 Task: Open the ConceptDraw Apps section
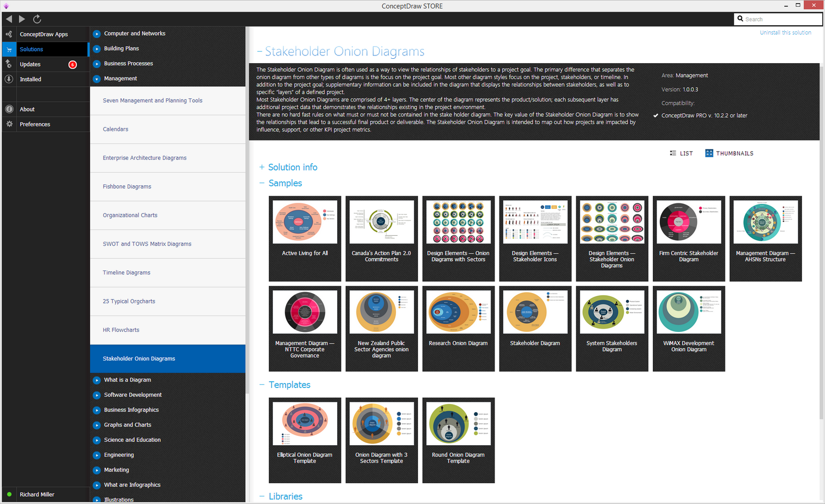point(44,34)
